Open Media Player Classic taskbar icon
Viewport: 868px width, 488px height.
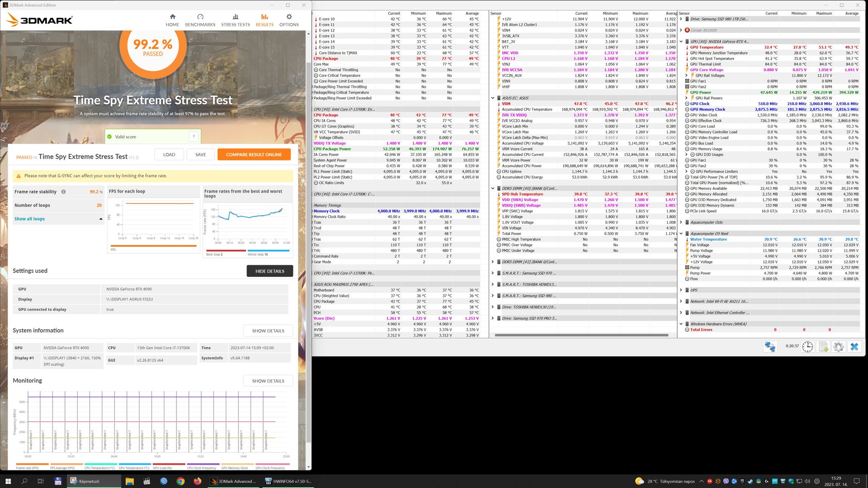(x=147, y=481)
